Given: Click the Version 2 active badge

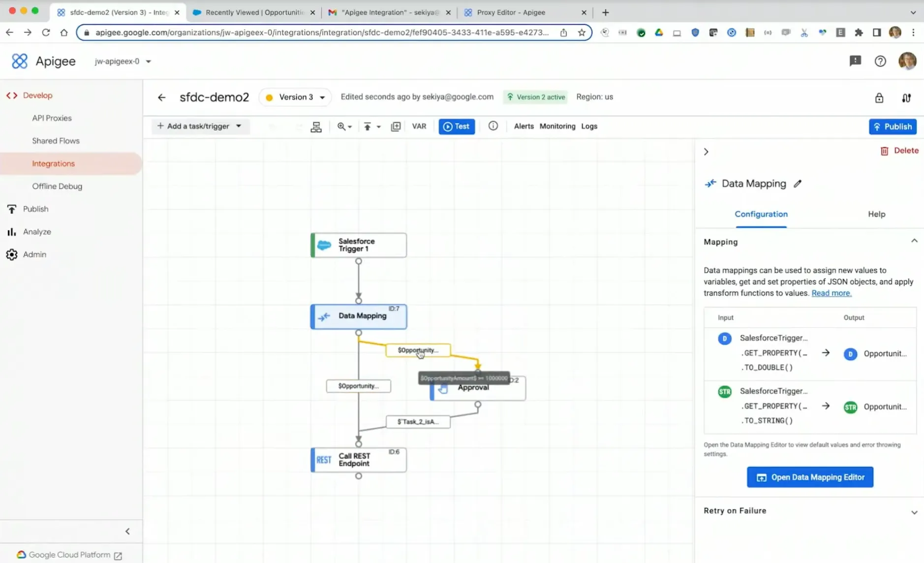Looking at the screenshot, I should tap(535, 97).
